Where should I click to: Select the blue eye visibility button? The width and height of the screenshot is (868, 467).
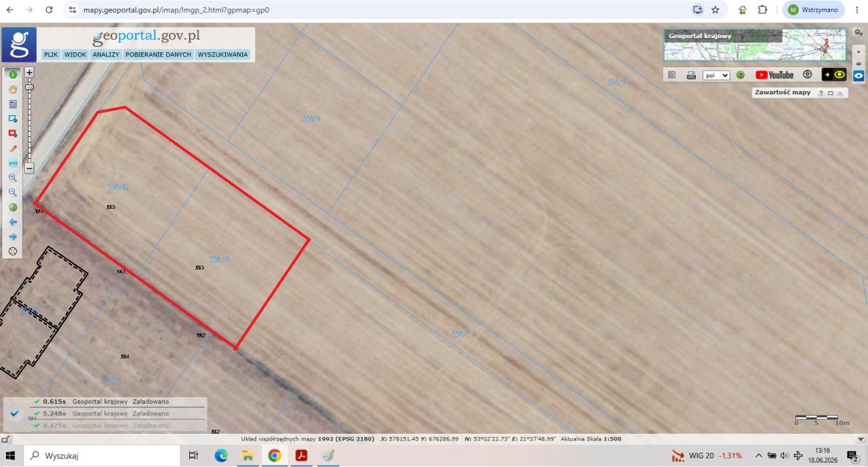(859, 75)
